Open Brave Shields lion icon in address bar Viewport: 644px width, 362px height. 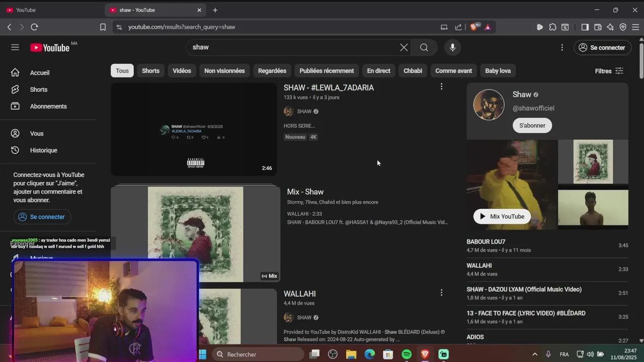473,27
